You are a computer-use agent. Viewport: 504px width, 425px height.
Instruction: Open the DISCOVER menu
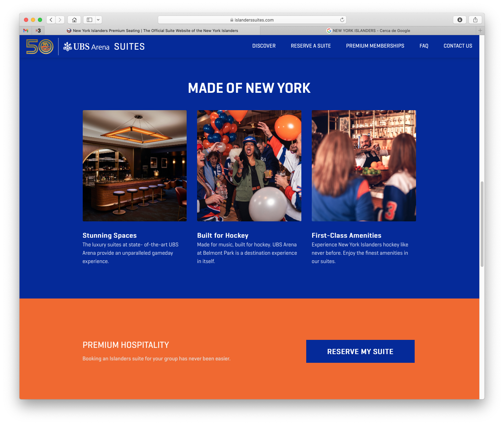point(264,46)
